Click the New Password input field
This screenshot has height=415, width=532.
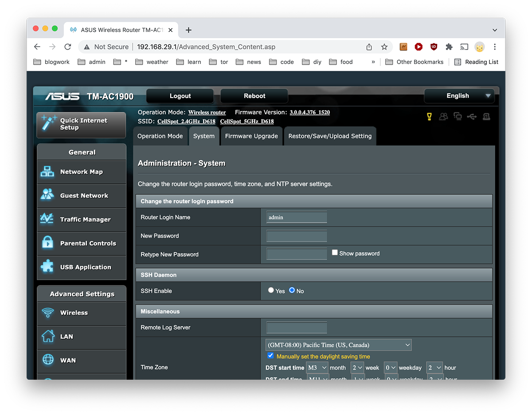pyautogui.click(x=297, y=236)
